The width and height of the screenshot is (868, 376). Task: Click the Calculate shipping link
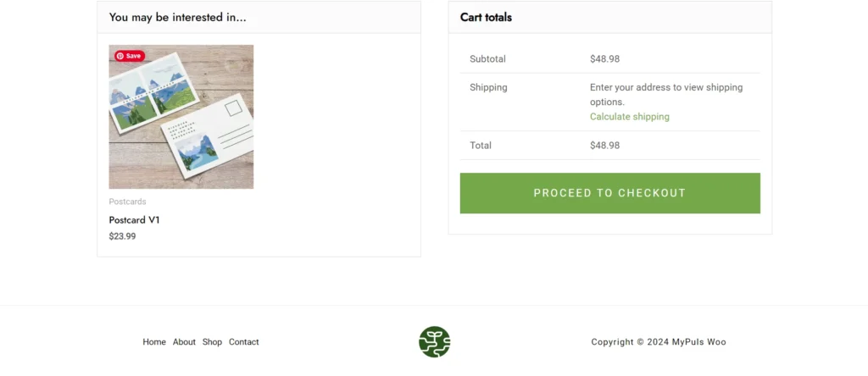click(629, 117)
